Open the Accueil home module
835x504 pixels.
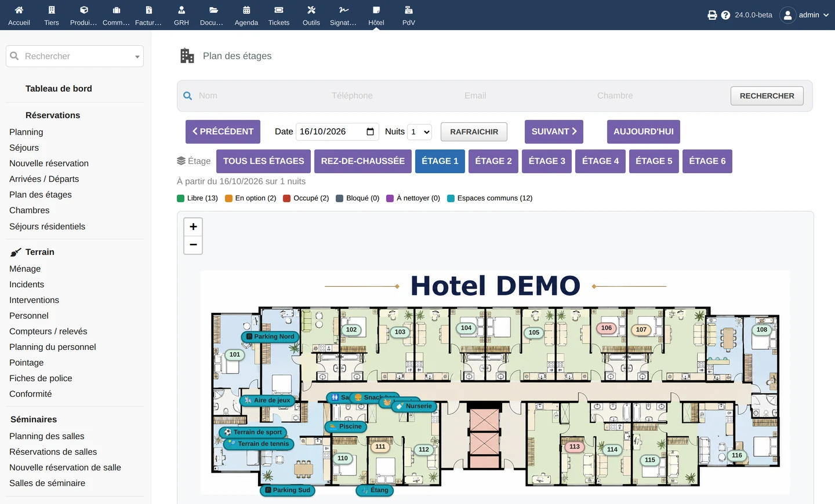tap(19, 16)
